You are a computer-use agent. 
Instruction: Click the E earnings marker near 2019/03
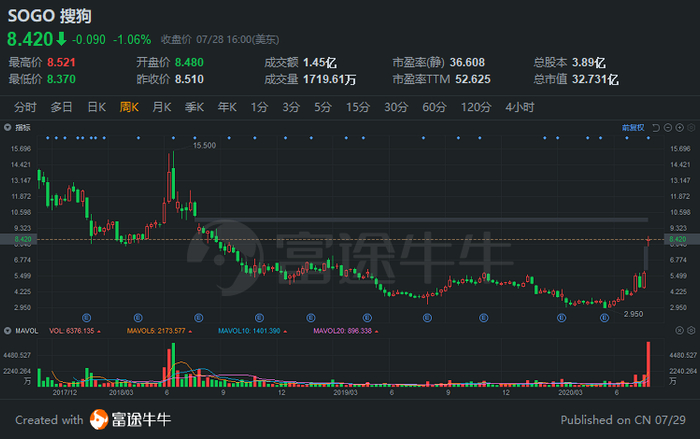click(367, 318)
